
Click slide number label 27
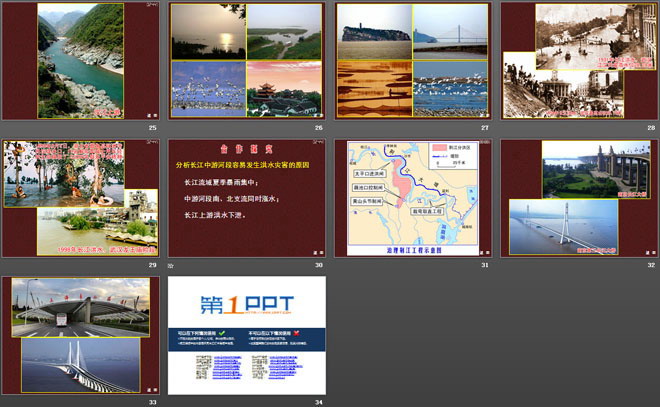tap(485, 128)
